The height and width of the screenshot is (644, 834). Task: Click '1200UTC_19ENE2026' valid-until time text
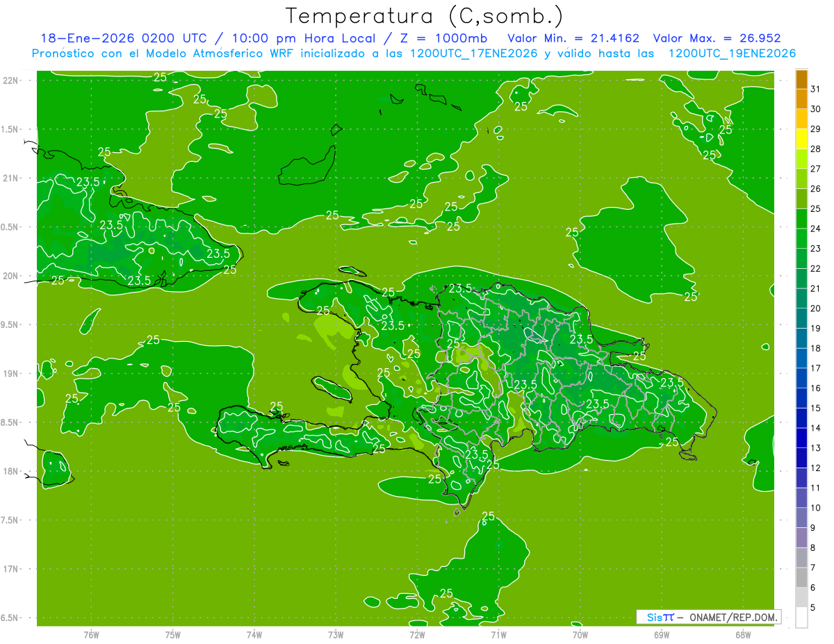pos(732,53)
